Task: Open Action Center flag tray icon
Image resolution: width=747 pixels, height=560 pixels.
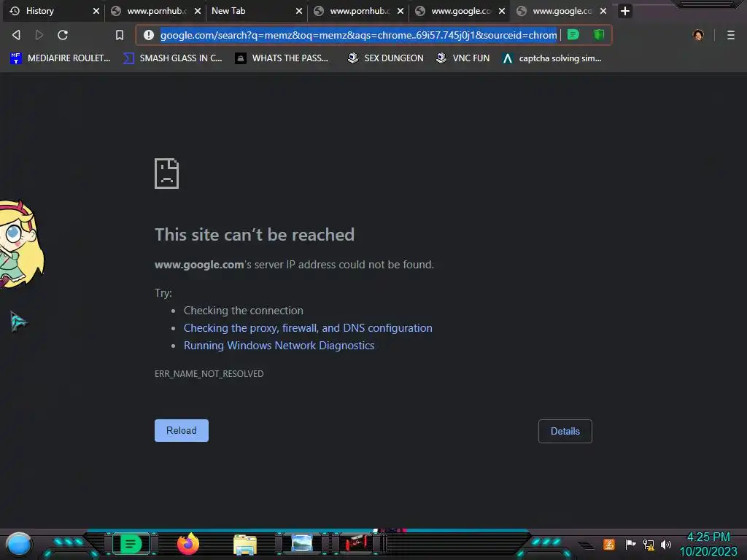Action: (x=630, y=544)
